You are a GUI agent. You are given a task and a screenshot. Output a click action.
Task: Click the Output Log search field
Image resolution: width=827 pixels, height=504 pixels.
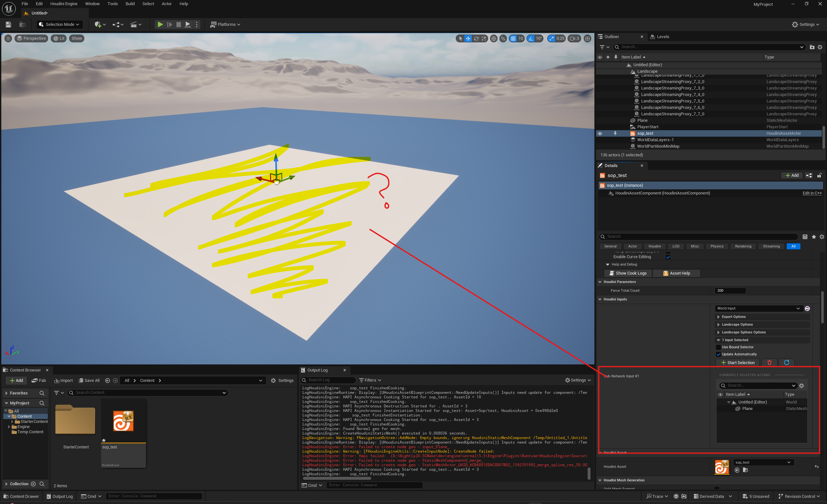(328, 380)
